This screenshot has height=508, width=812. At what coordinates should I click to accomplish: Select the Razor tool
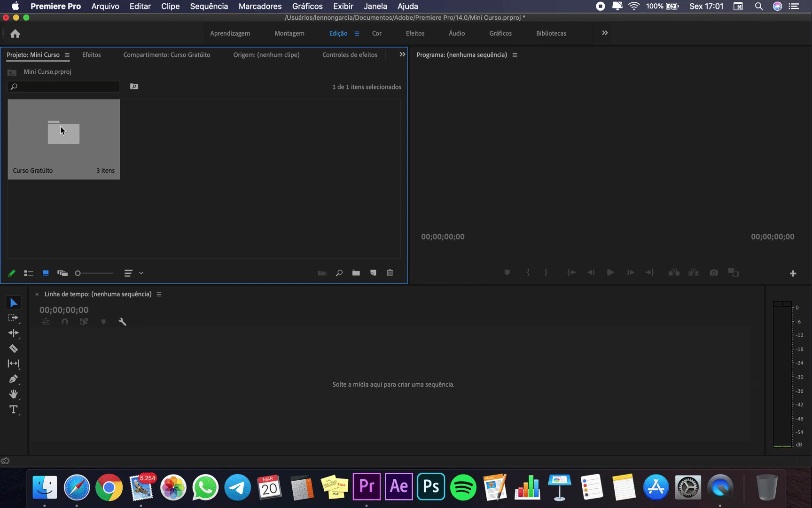pos(13,349)
